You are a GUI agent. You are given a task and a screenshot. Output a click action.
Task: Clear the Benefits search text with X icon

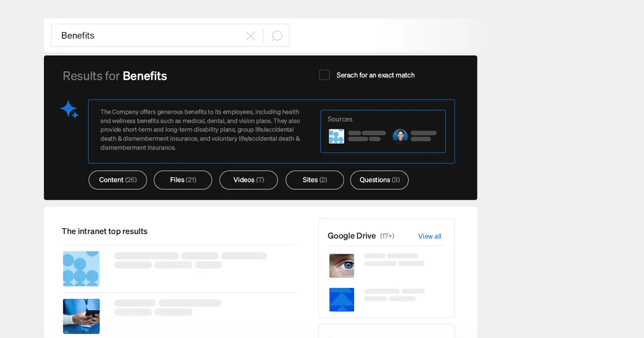click(250, 36)
